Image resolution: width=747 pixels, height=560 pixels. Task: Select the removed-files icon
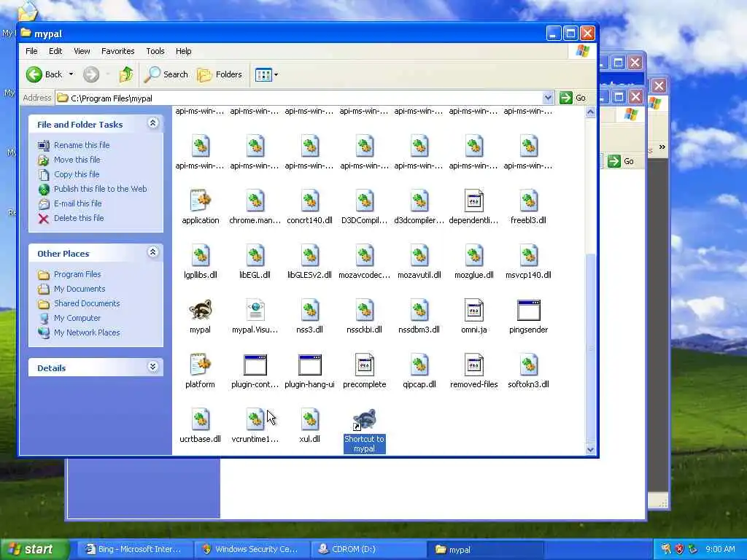[x=473, y=365]
